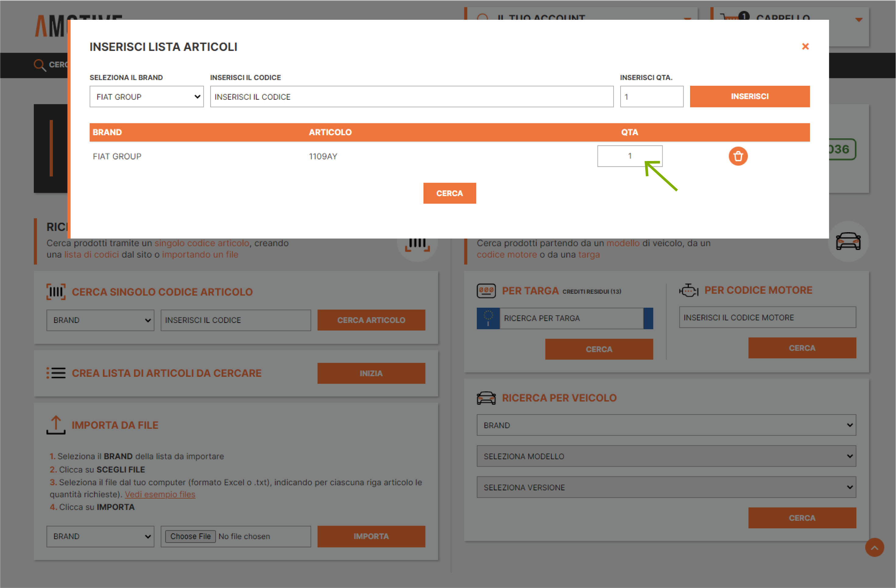The width and height of the screenshot is (896, 588).
Task: Expand the Seleziona Modello dropdown
Action: 666,456
